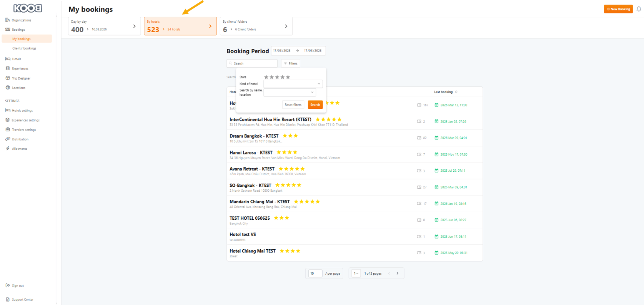Click the Travelers settings icon
644x305 pixels.
click(8, 129)
